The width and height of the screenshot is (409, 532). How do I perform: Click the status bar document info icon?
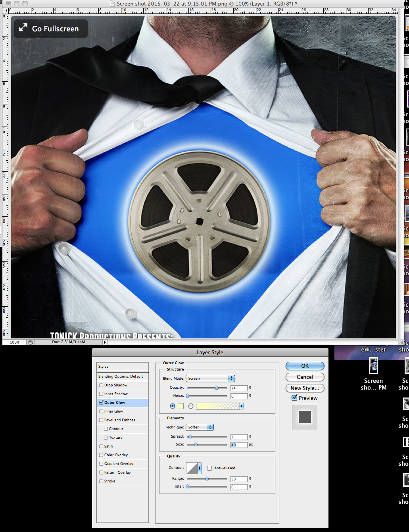click(x=31, y=342)
